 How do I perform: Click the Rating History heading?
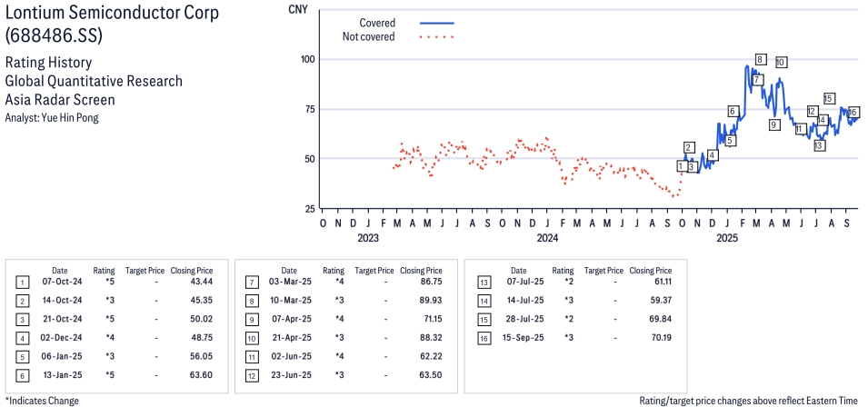[48, 63]
